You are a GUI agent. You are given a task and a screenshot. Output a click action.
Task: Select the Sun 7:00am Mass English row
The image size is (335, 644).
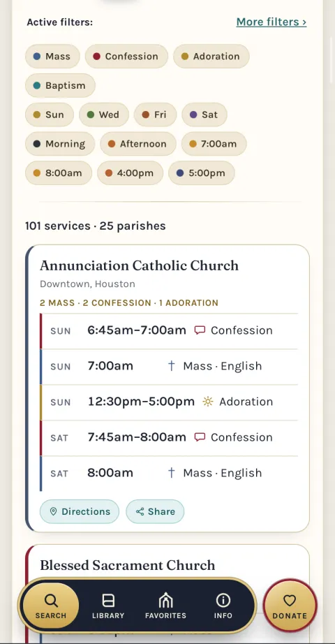[169, 367]
